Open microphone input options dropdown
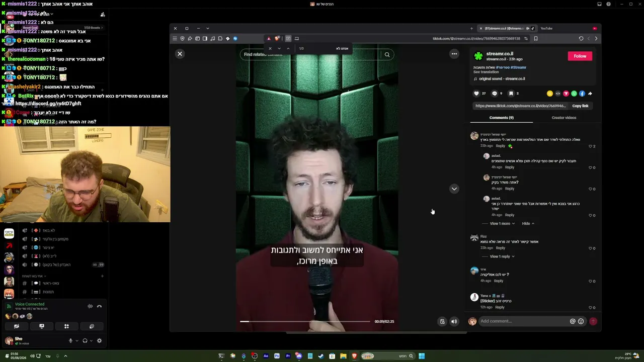644x362 pixels. (76, 341)
